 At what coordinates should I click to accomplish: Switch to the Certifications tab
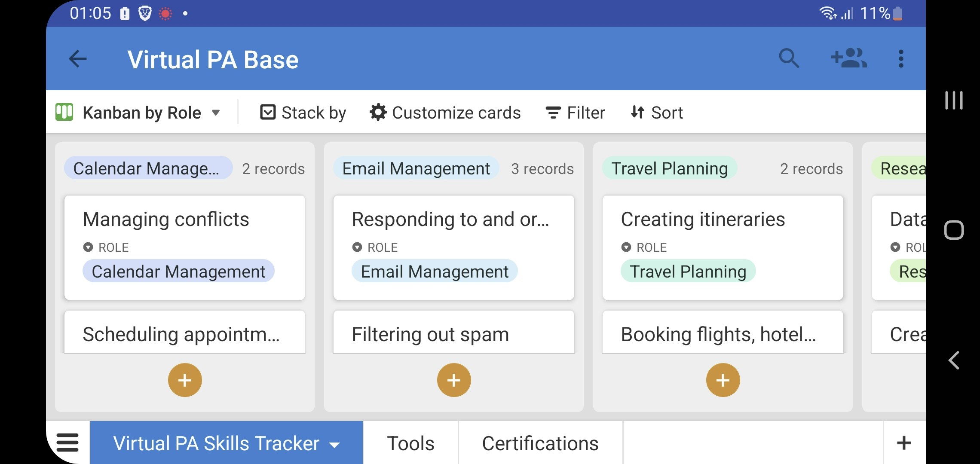click(540, 443)
